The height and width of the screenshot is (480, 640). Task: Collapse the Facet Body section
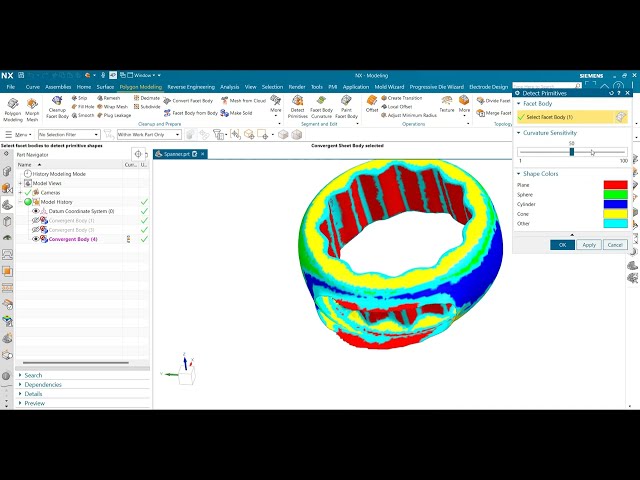coord(519,104)
